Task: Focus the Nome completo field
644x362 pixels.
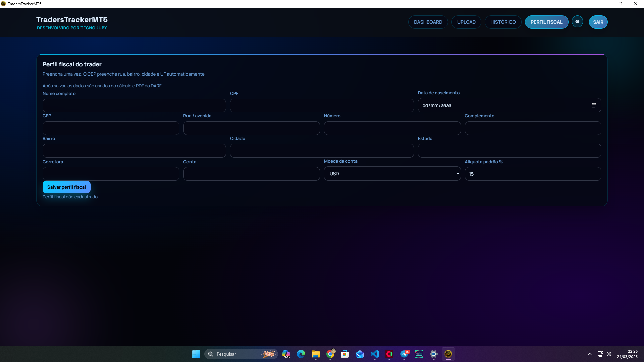Action: tap(134, 106)
